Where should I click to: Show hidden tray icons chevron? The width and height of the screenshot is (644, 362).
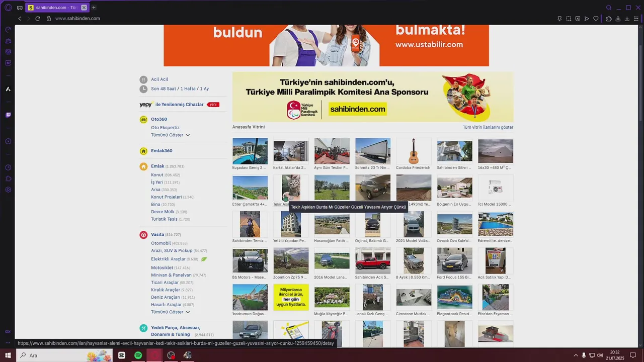click(x=576, y=355)
